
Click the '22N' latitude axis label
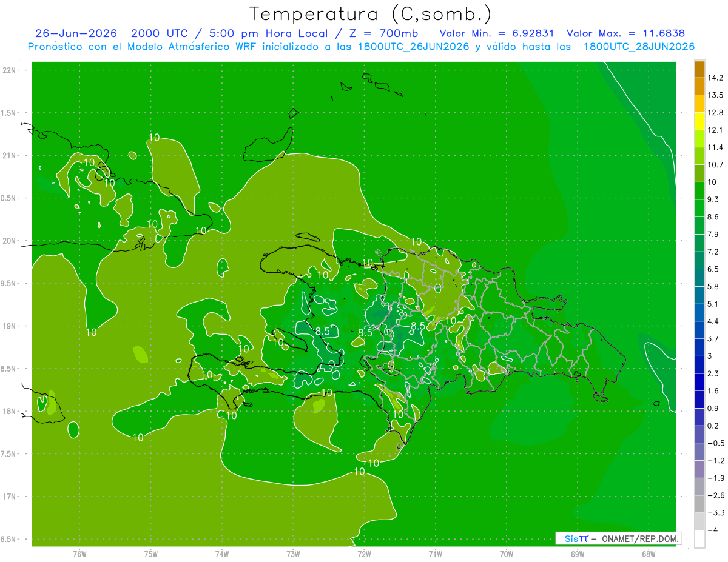(10, 70)
